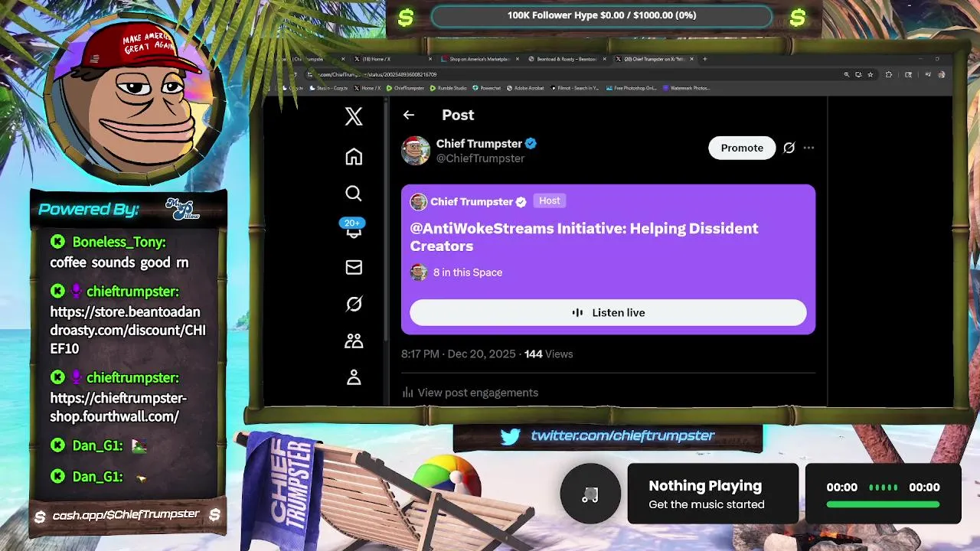This screenshot has height=551, width=980.
Task: Click the X logo in sidebar
Action: click(353, 116)
